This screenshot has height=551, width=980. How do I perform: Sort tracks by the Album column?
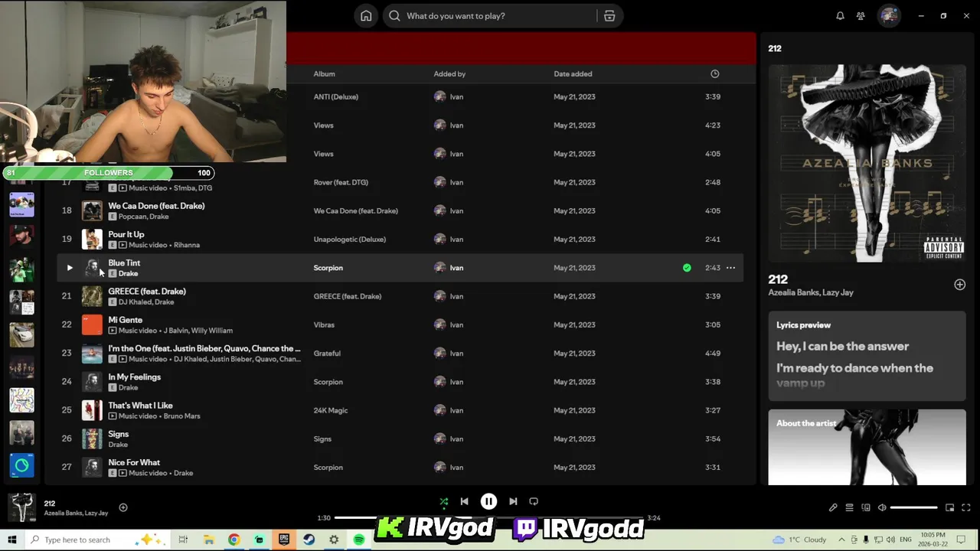324,73
